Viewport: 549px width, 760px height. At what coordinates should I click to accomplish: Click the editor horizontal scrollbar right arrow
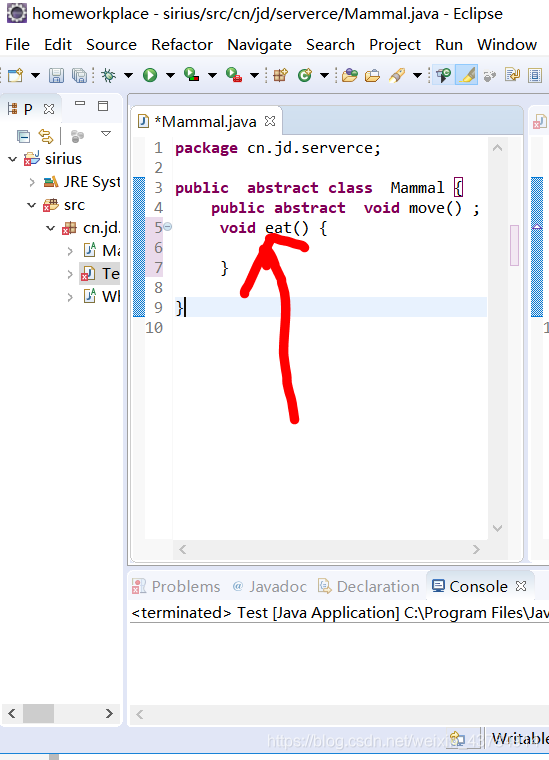(476, 549)
